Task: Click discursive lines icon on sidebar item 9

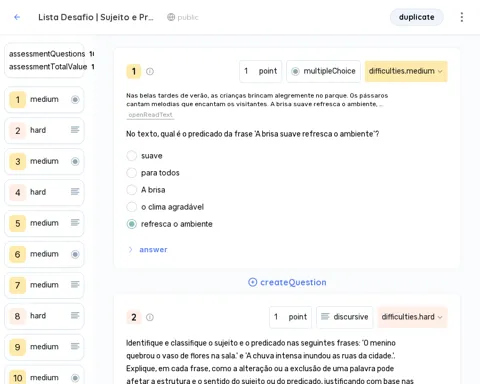Action: pyautogui.click(x=75, y=346)
